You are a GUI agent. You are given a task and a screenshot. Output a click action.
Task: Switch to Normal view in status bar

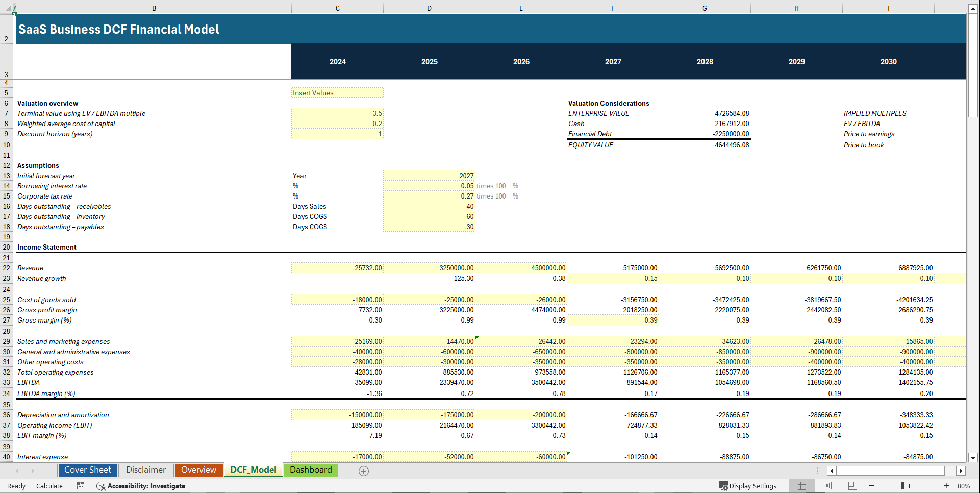coord(801,486)
